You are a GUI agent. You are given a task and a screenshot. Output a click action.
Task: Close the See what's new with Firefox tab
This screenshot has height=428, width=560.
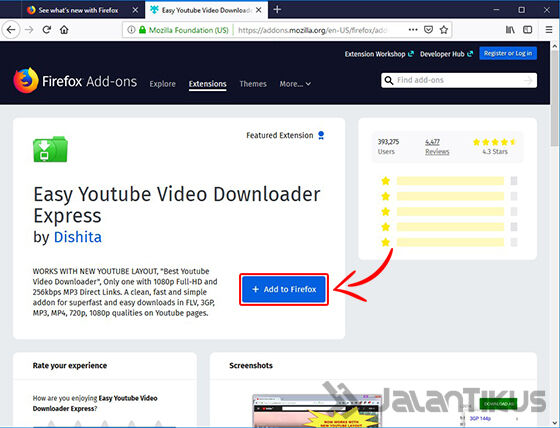135,10
